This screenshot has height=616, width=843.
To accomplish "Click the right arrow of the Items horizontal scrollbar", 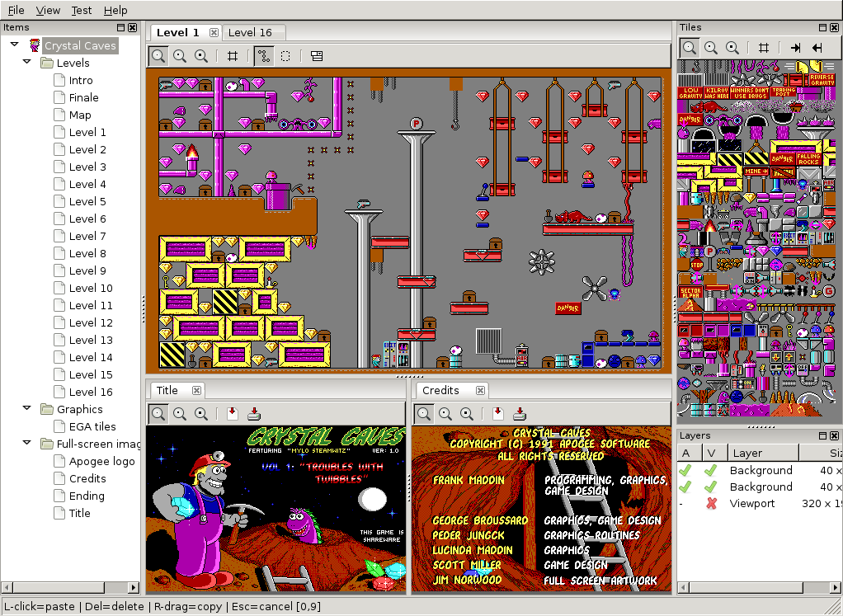I will pyautogui.click(x=134, y=587).
